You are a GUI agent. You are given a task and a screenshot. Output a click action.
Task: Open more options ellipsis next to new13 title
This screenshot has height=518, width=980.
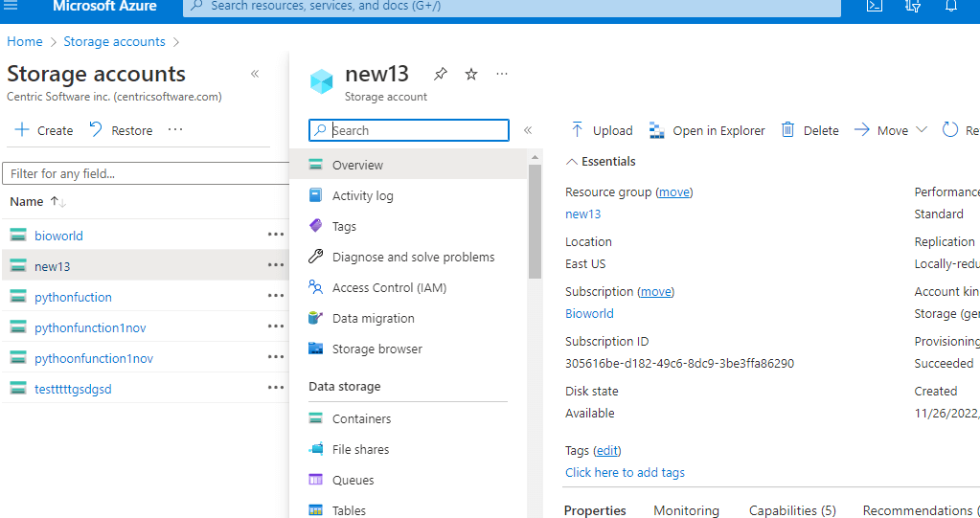pos(502,74)
